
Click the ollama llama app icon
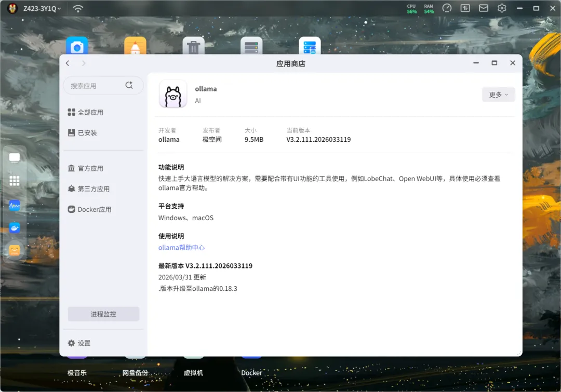173,94
